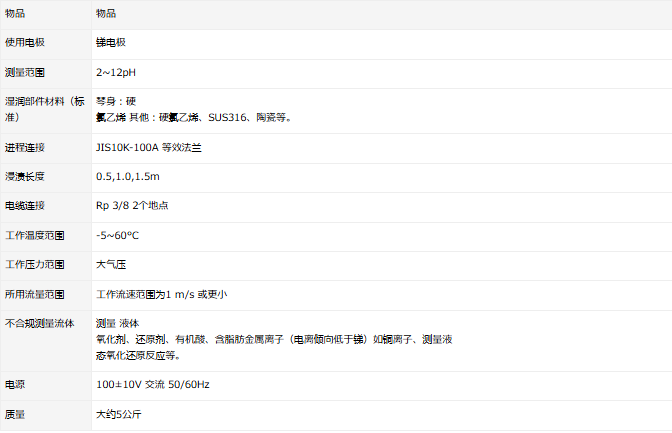Click the 工作温度范围 label
The width and height of the screenshot is (672, 433).
(x=35, y=235)
